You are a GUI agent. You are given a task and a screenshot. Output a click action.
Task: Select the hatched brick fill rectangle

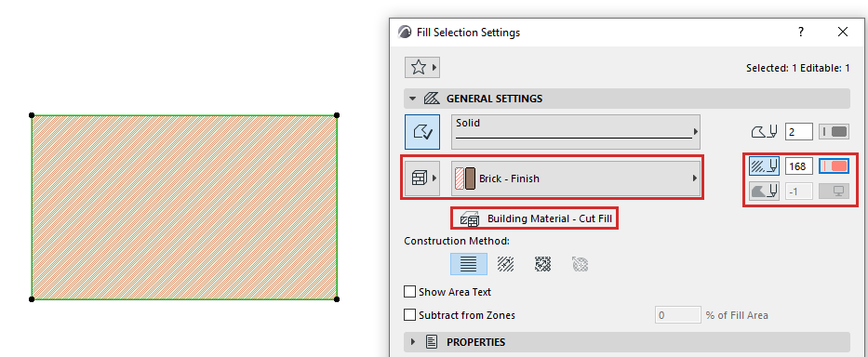[x=184, y=207]
